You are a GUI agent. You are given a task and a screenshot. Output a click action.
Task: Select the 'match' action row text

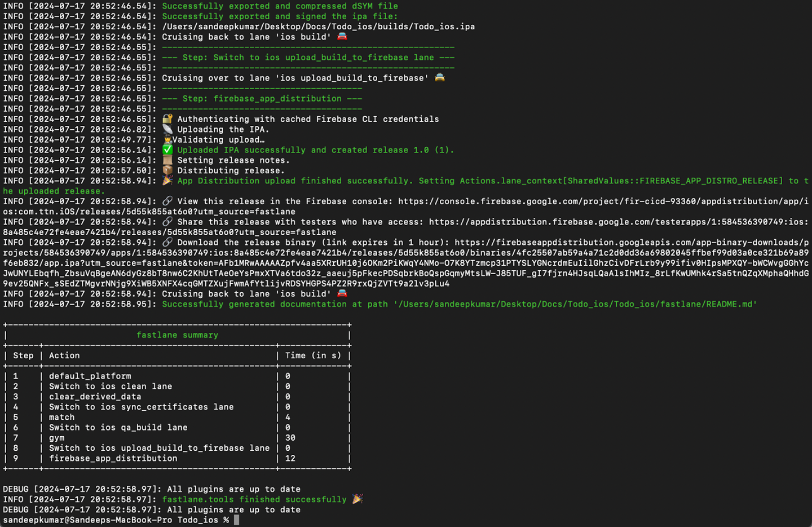pyautogui.click(x=62, y=417)
